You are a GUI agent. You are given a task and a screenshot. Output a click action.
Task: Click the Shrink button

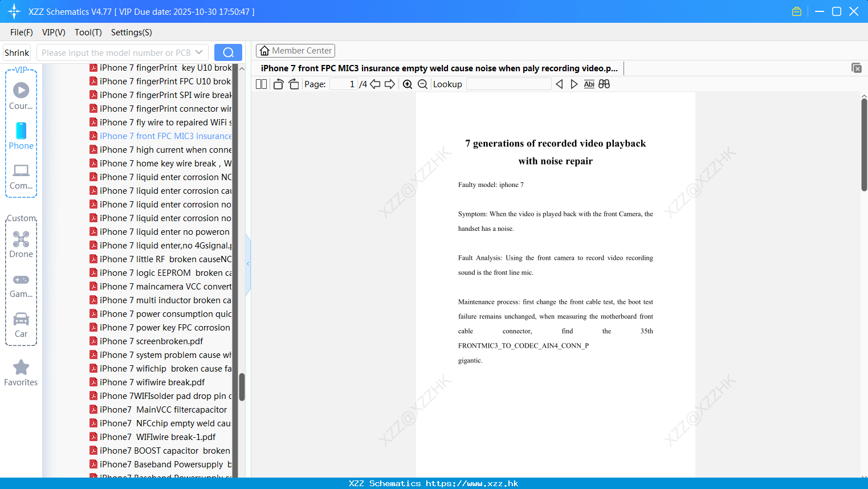[x=17, y=52]
